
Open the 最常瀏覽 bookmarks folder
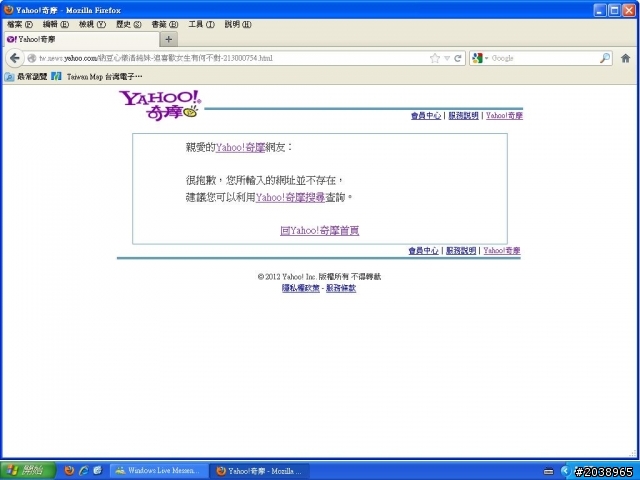[x=26, y=76]
